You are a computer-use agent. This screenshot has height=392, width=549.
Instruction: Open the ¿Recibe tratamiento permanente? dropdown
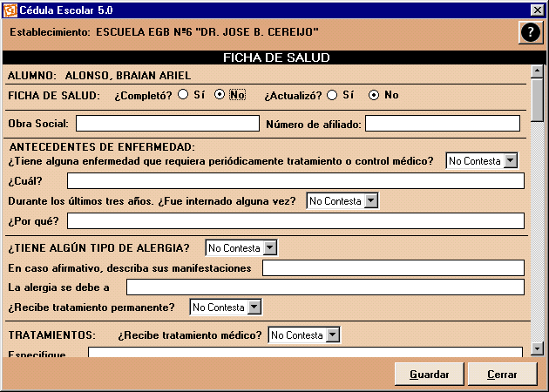tap(254, 308)
